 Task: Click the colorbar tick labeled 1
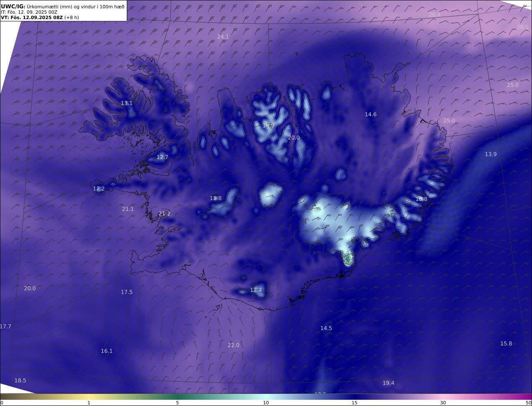tap(89, 403)
